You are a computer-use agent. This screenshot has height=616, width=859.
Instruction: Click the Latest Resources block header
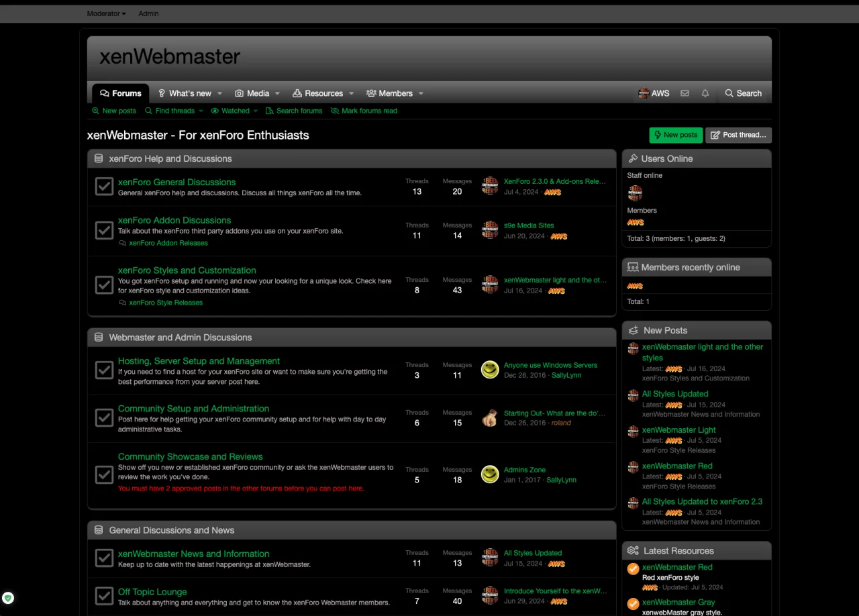697,551
